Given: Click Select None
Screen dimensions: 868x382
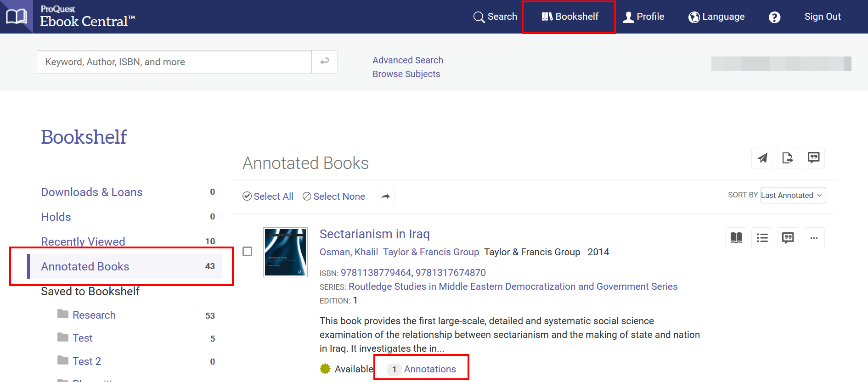Looking at the screenshot, I should 334,197.
